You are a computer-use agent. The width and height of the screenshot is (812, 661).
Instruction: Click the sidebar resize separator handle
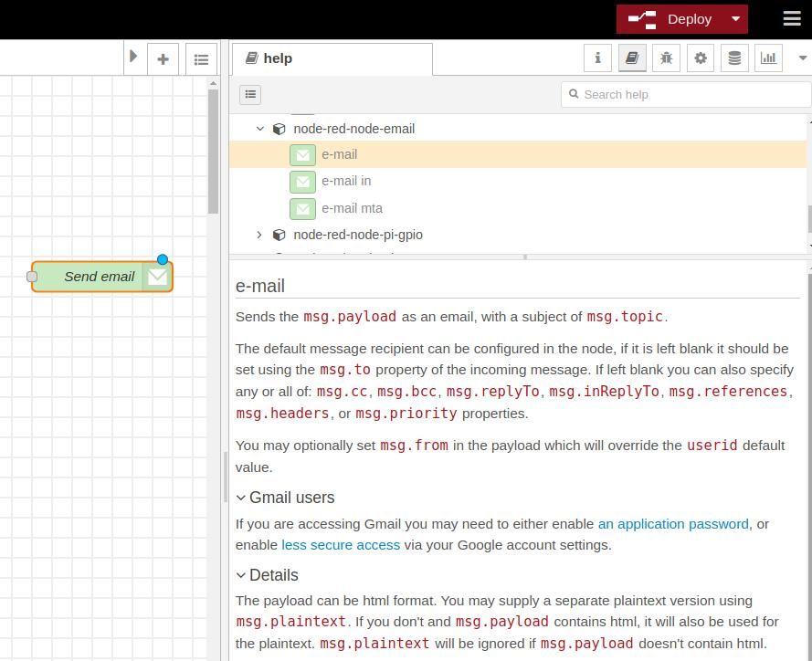(226, 477)
